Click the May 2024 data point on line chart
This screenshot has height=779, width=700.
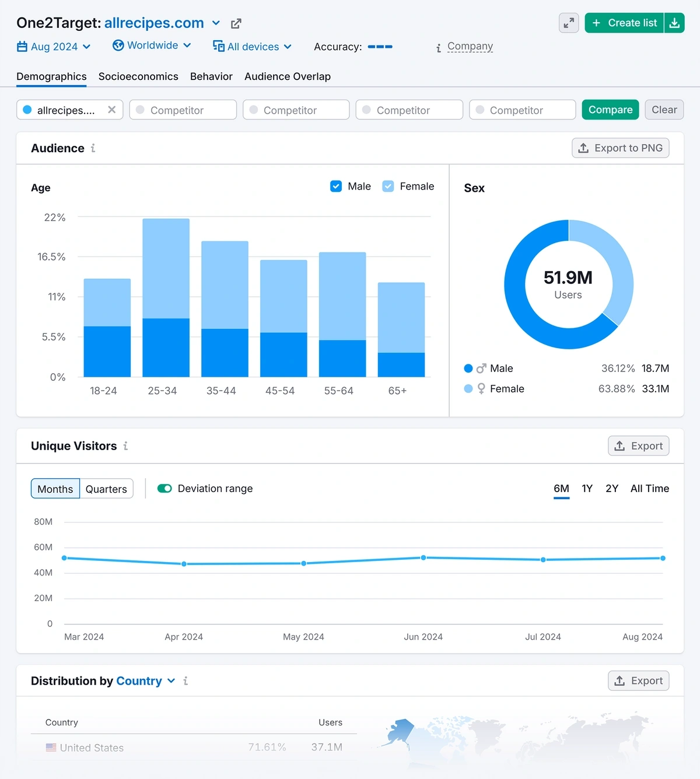(304, 563)
